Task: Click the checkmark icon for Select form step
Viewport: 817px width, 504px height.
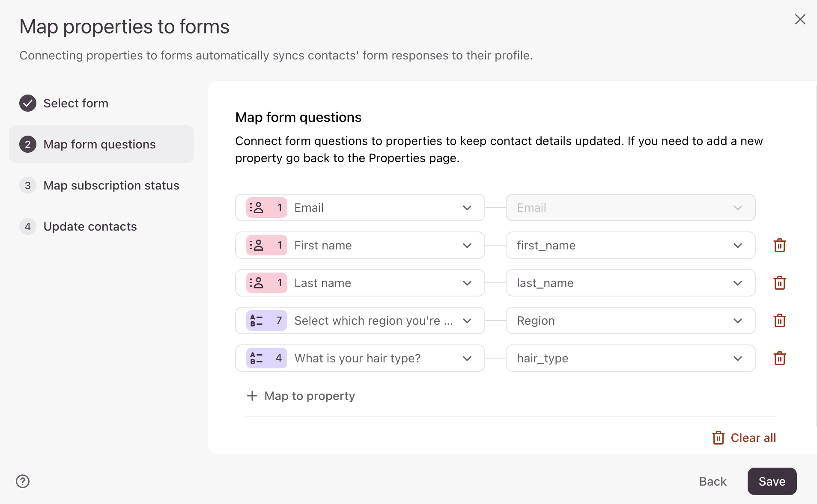Action: (28, 103)
